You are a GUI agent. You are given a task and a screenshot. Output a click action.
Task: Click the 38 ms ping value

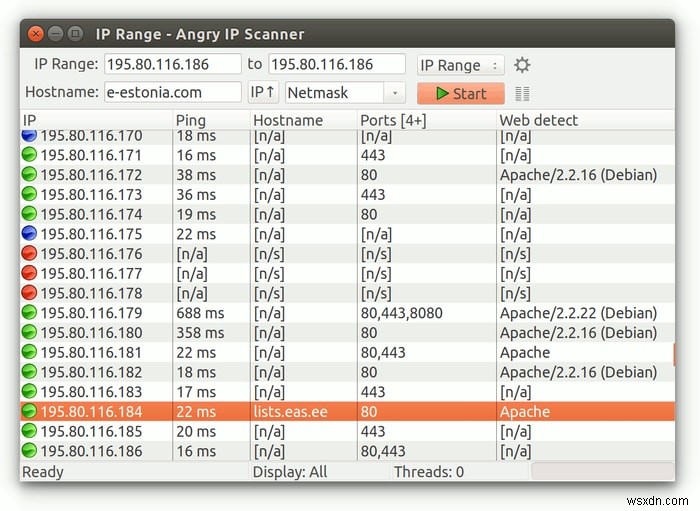(196, 175)
